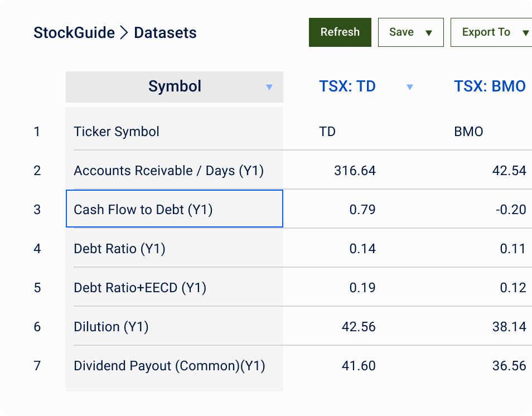Click BMO's Debt Ratio value 0.11
Image resolution: width=532 pixels, height=416 pixels.
click(513, 249)
